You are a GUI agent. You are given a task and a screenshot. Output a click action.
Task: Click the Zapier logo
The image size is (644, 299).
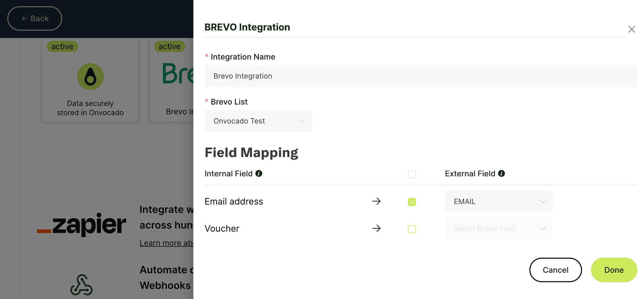[x=81, y=224]
